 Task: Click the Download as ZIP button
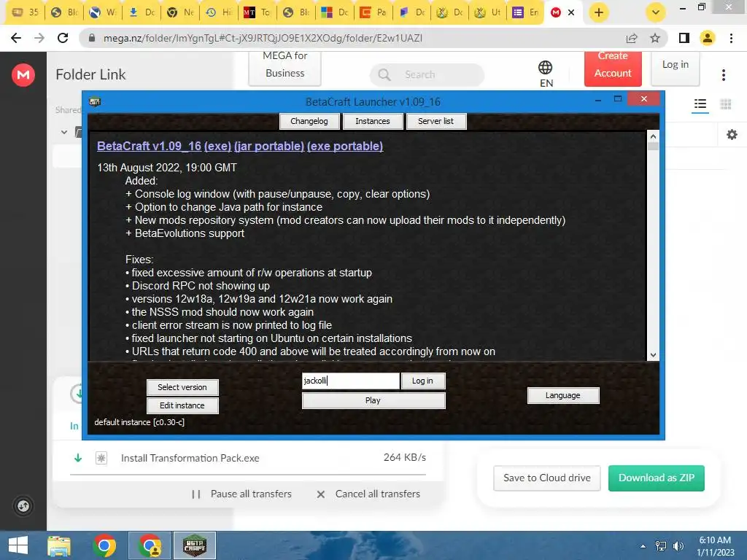pos(656,478)
